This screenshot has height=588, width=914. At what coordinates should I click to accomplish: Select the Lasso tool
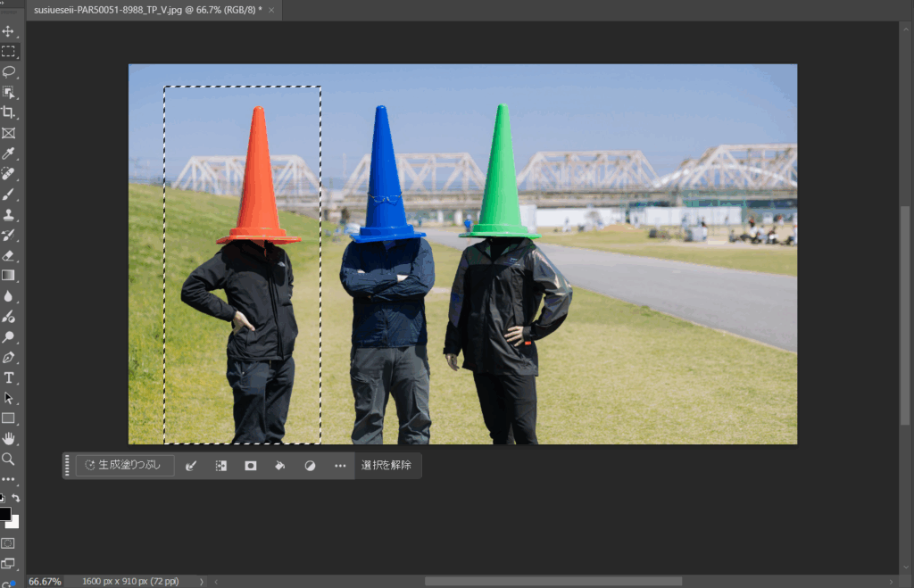(x=8, y=71)
